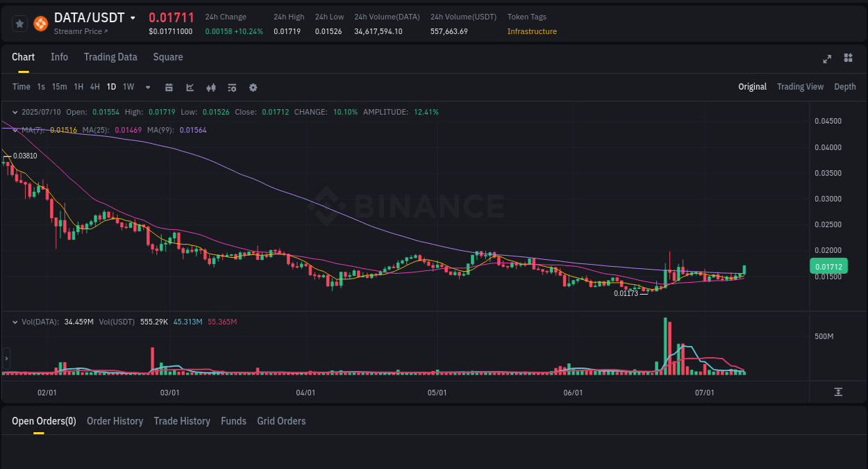This screenshot has width=868, height=469.
Task: Collapse the moving averages row chevron
Action: [15, 129]
